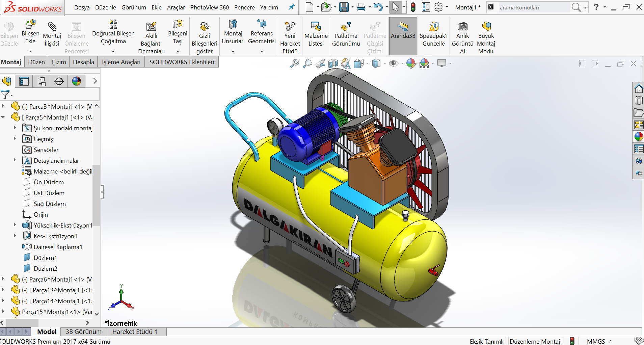644x345 pixels.
Task: Click the Section View icon in view toolbar
Action: [333, 63]
